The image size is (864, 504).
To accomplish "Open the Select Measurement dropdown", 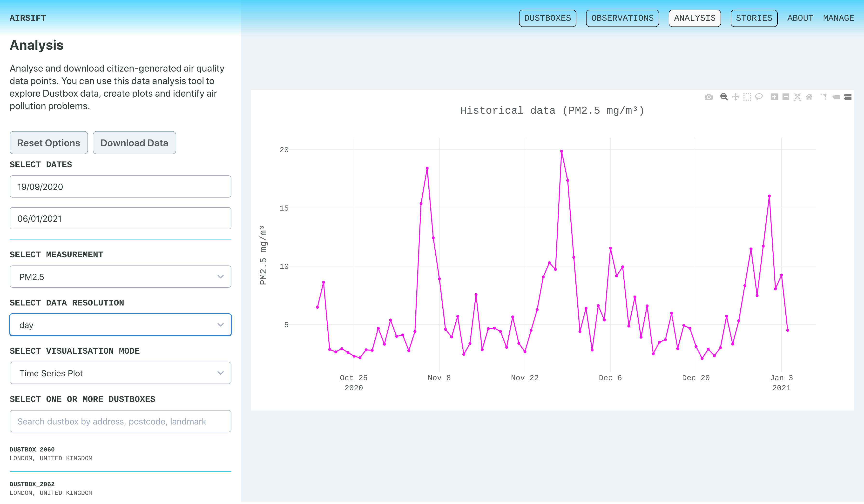I will coord(121,277).
